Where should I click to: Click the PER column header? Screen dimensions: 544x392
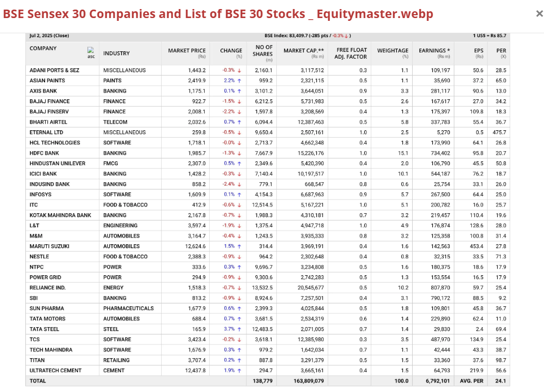coord(501,51)
